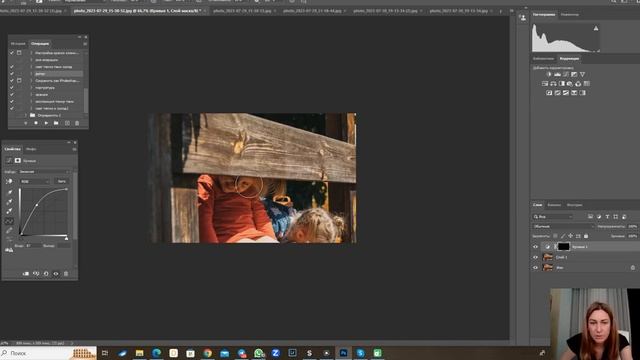Click the Авто button in Curves

click(62, 181)
